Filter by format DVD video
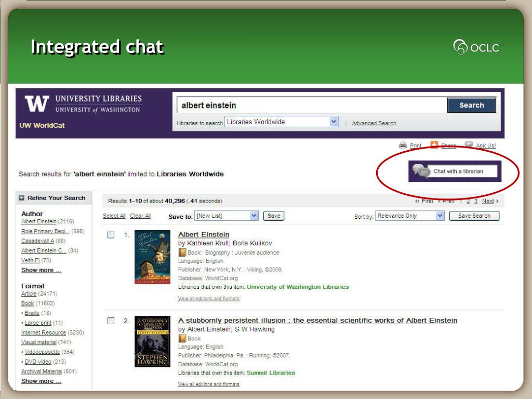Screen dimensions: 532x399 click(38, 362)
